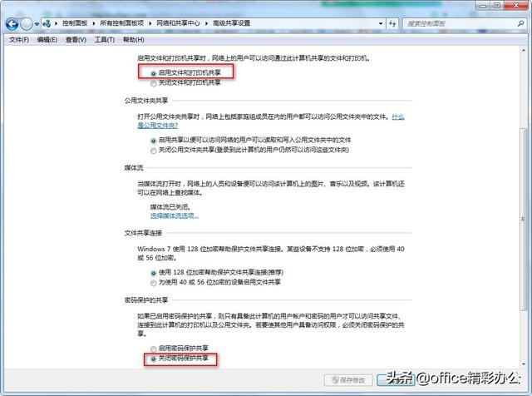The image size is (532, 396).
Task: Open the 帮助(H) menu
Action: point(133,40)
